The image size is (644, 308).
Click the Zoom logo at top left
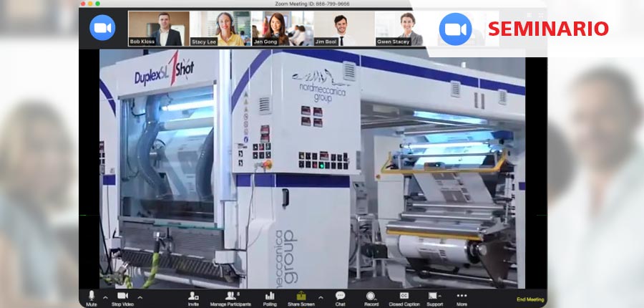pyautogui.click(x=102, y=28)
